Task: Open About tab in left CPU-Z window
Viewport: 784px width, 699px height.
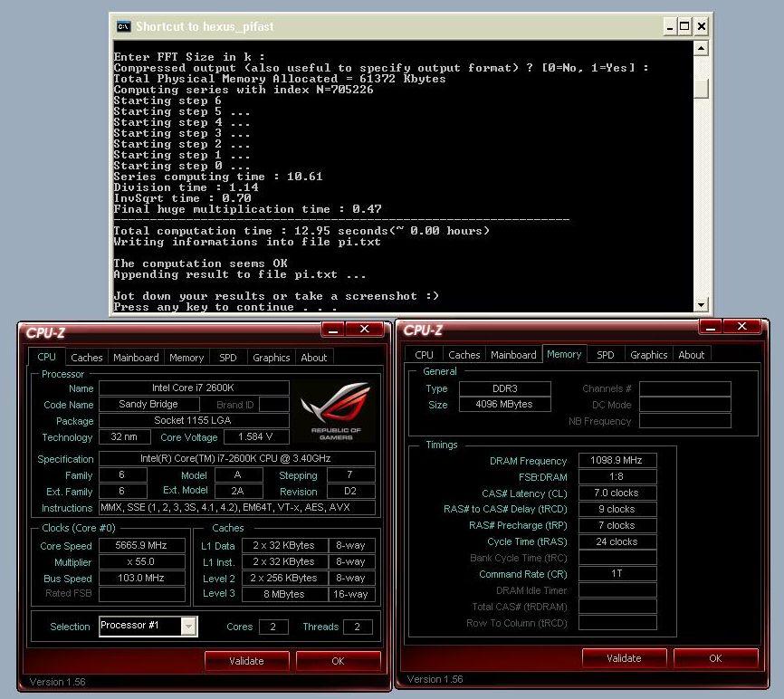Action: pos(314,358)
